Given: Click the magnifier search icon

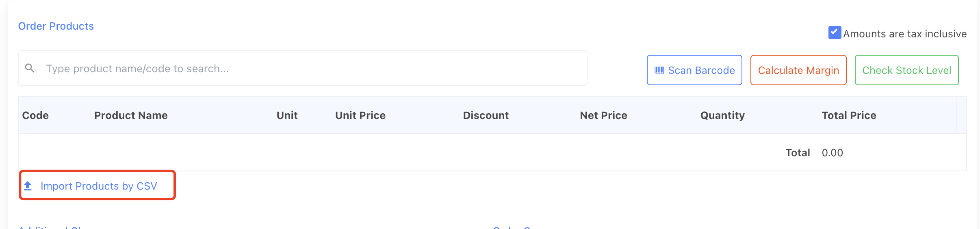Looking at the screenshot, I should [x=30, y=68].
